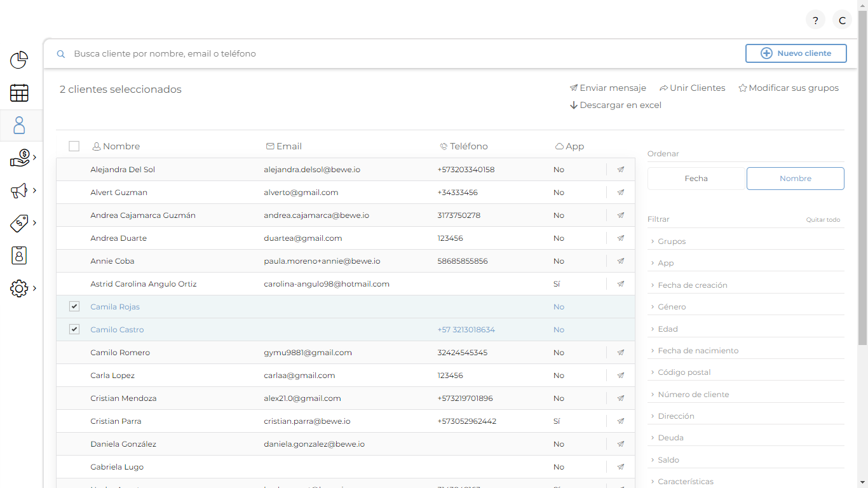Screen dimensions: 868x488
Task: Click the Teléfono column header
Action: click(464, 146)
